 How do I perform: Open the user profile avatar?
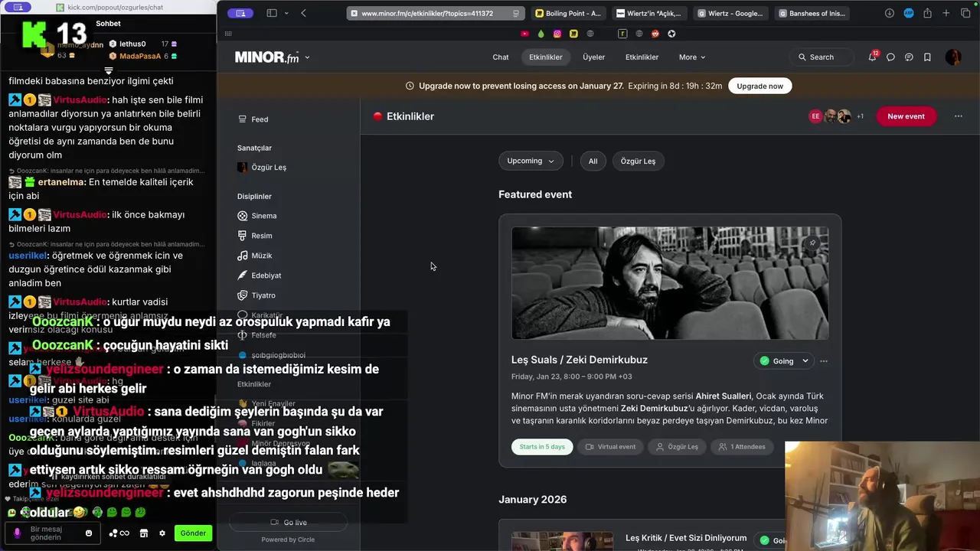click(x=953, y=57)
